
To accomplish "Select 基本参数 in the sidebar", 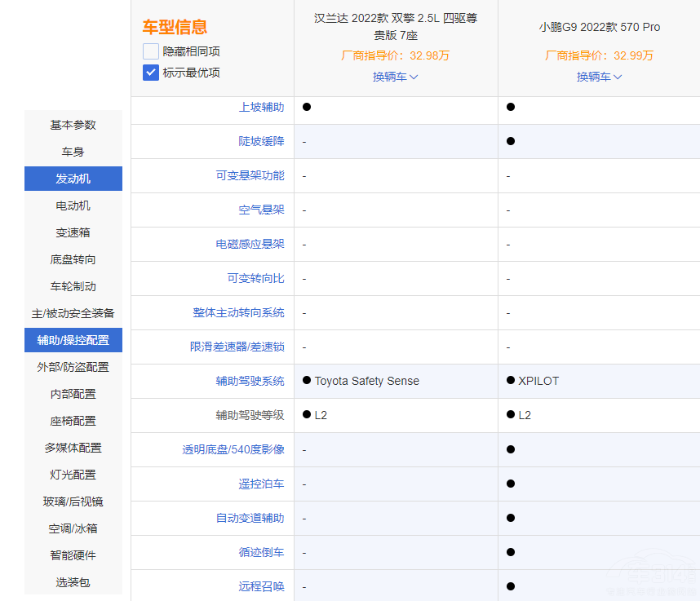I will 73,125.
